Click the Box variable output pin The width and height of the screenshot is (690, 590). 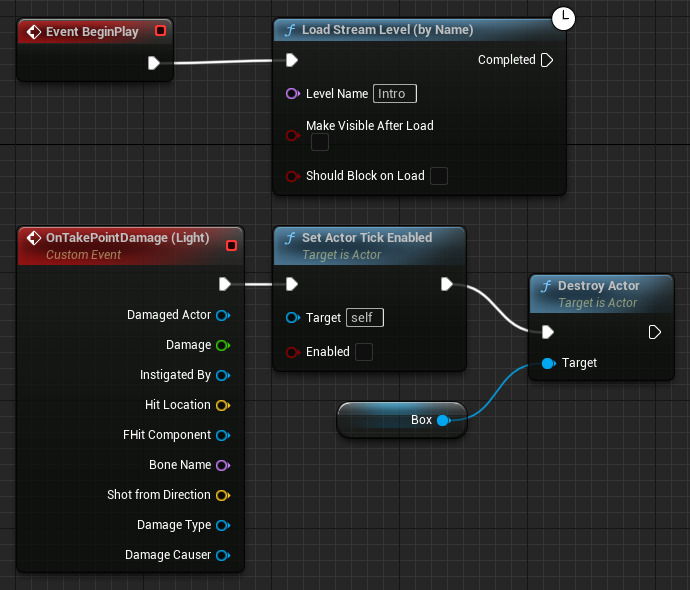click(444, 421)
